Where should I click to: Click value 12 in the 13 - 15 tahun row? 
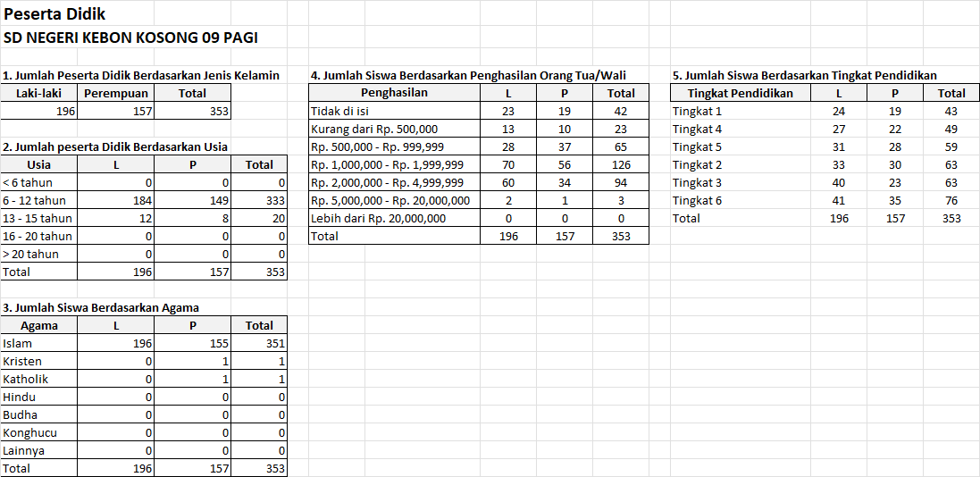point(115,218)
